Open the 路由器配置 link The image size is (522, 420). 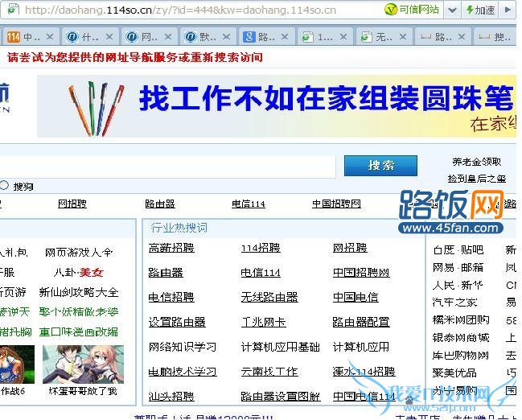[x=361, y=322]
